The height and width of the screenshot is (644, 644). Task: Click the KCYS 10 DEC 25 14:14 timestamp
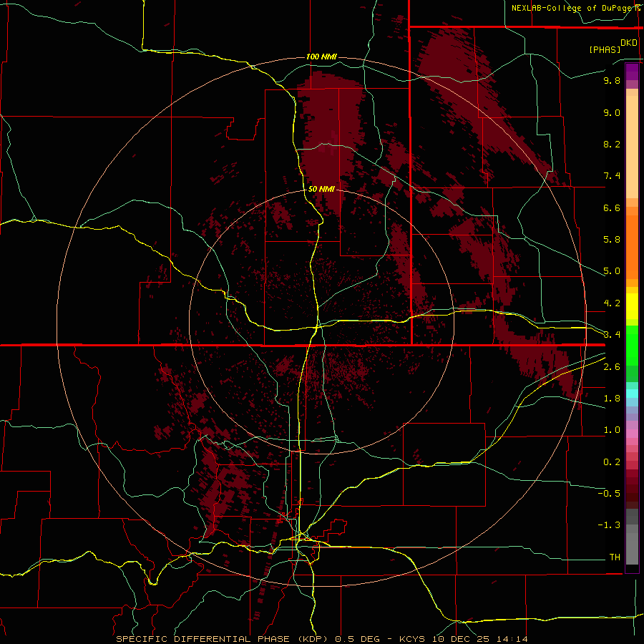pos(463,639)
